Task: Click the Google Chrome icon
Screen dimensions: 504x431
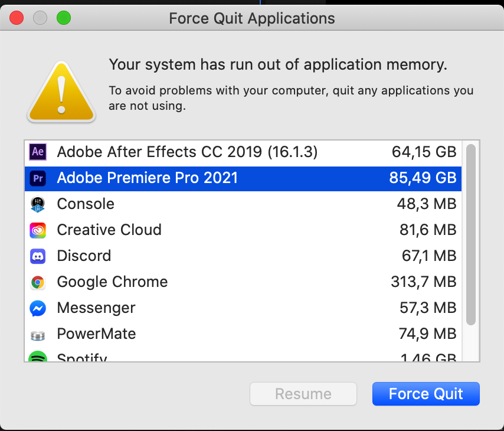Action: click(38, 282)
